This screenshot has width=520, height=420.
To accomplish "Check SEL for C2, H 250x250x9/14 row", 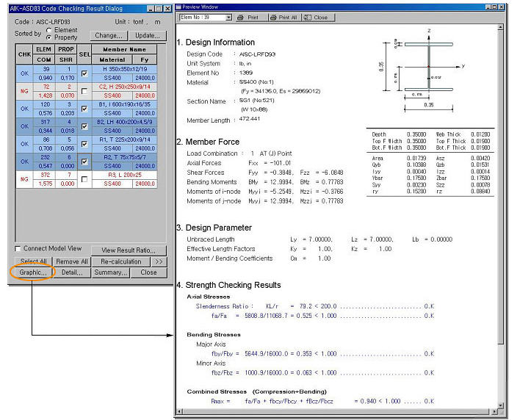I will tap(84, 91).
